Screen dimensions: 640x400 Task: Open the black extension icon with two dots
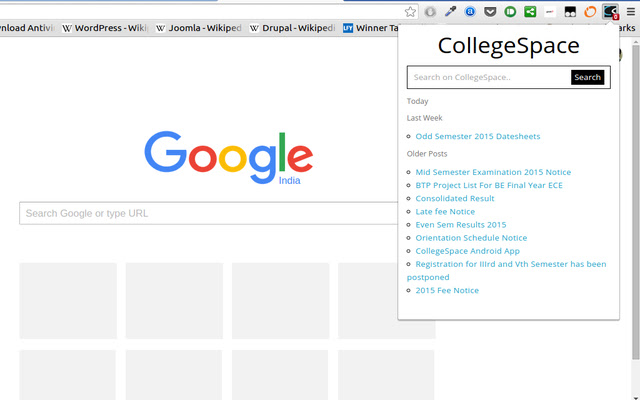570,12
